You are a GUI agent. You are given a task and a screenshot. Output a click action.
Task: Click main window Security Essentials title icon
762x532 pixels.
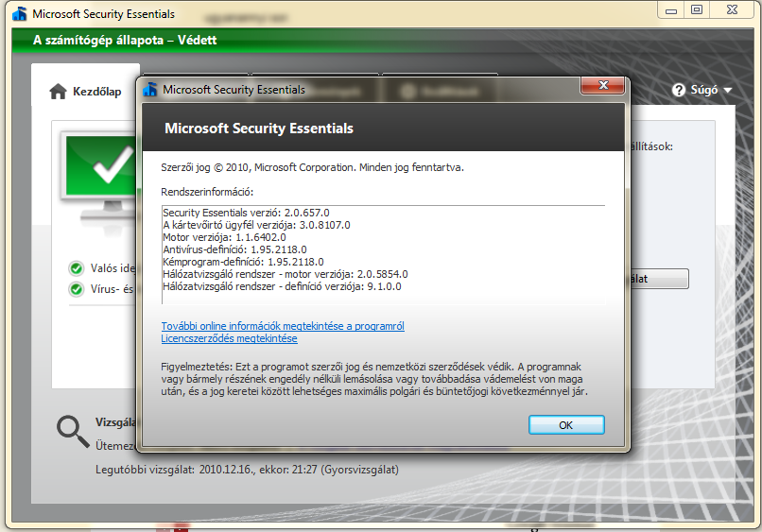point(20,13)
